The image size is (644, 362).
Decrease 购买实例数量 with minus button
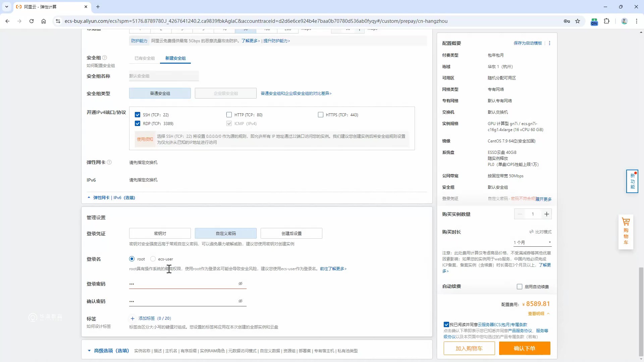520,214
